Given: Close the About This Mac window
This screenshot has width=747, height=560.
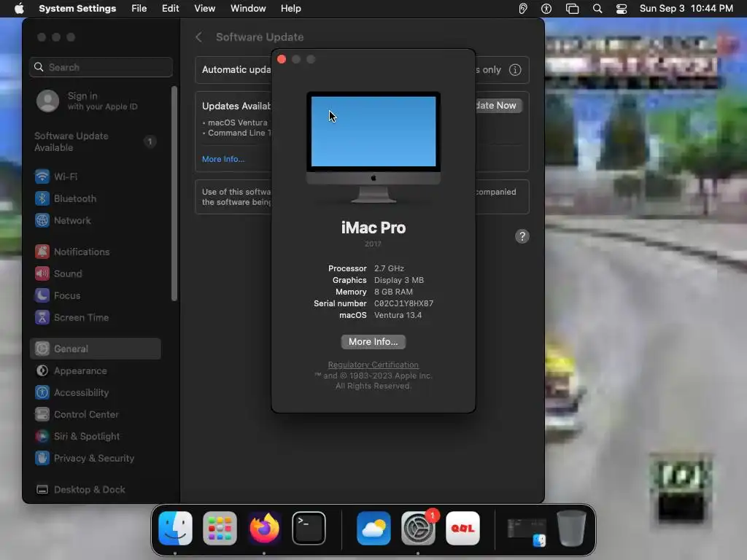Looking at the screenshot, I should tap(282, 59).
